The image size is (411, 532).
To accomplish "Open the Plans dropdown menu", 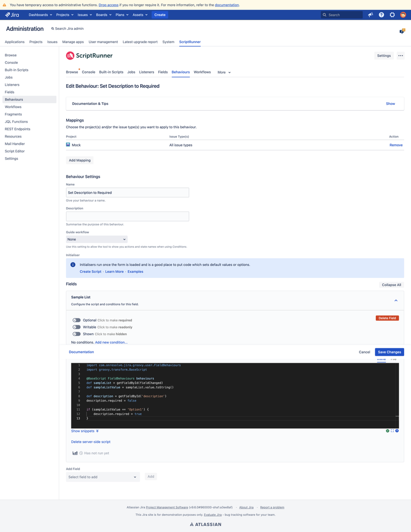I will tap(122, 15).
